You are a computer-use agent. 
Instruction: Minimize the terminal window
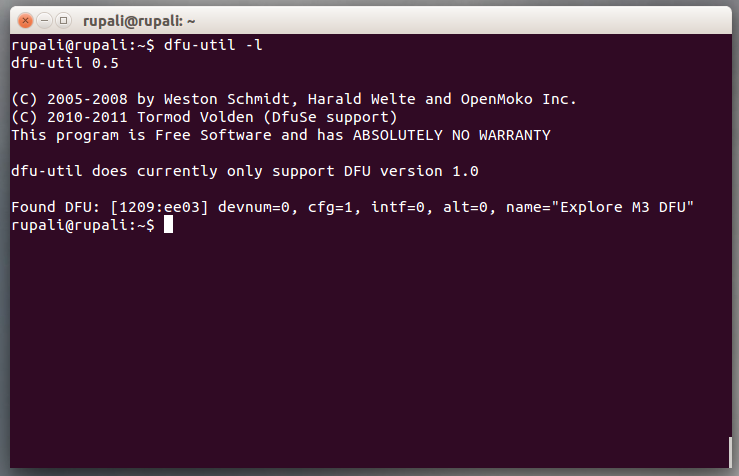point(44,21)
